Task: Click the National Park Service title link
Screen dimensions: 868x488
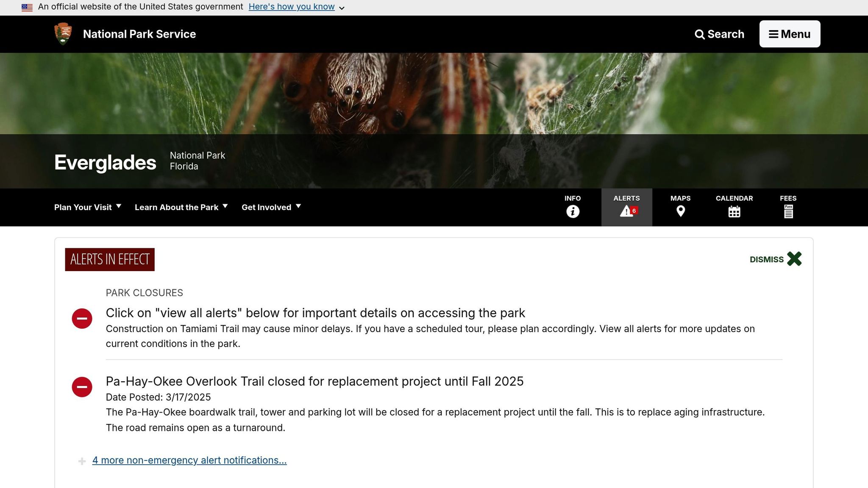Action: tap(139, 34)
